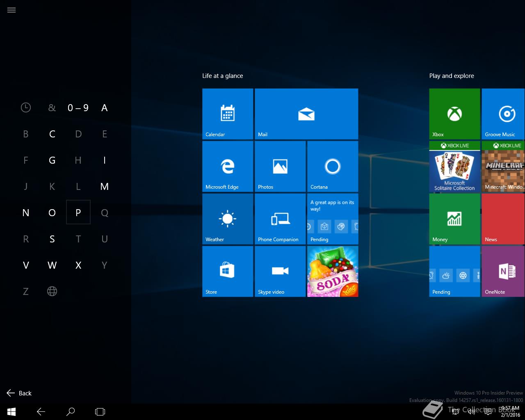
Task: Select the recently added clock icon
Action: pyautogui.click(x=26, y=108)
